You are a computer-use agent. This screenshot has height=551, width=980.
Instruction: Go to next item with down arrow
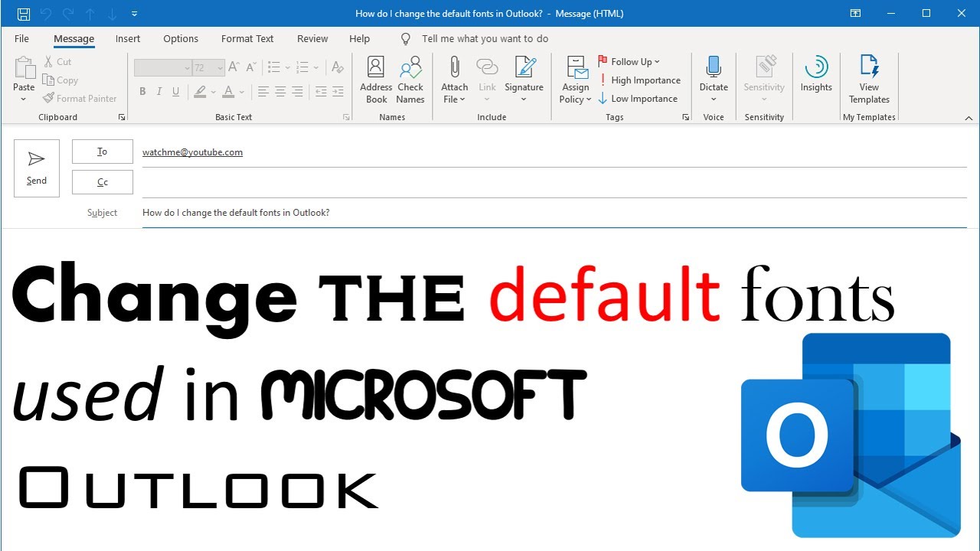click(x=113, y=14)
